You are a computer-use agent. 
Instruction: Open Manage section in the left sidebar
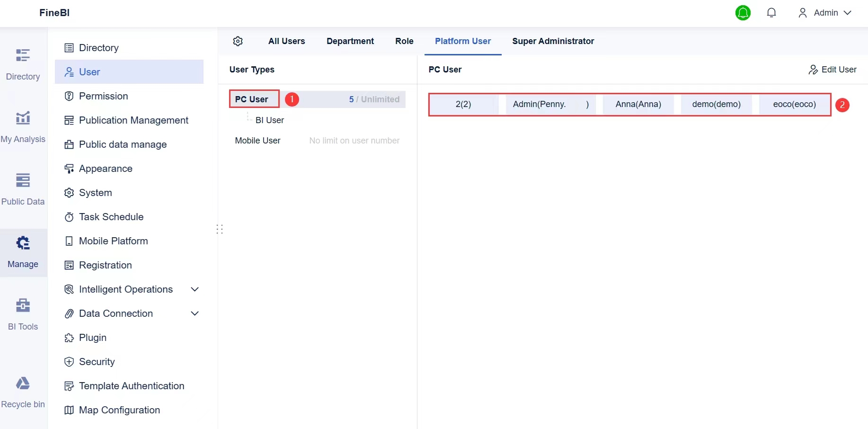coord(22,252)
